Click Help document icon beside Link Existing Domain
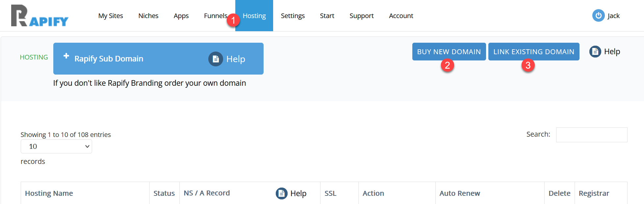This screenshot has height=204, width=644. [595, 52]
